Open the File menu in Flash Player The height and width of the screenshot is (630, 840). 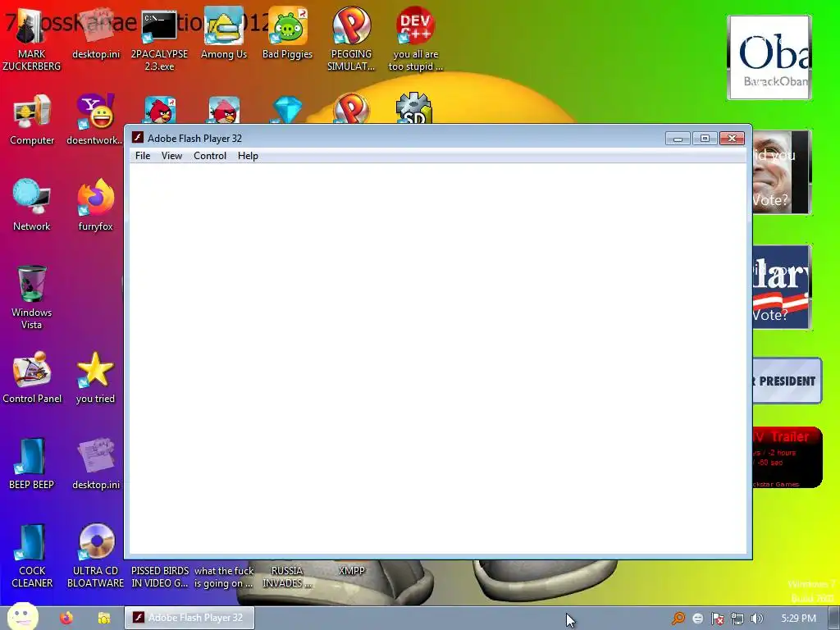(143, 156)
